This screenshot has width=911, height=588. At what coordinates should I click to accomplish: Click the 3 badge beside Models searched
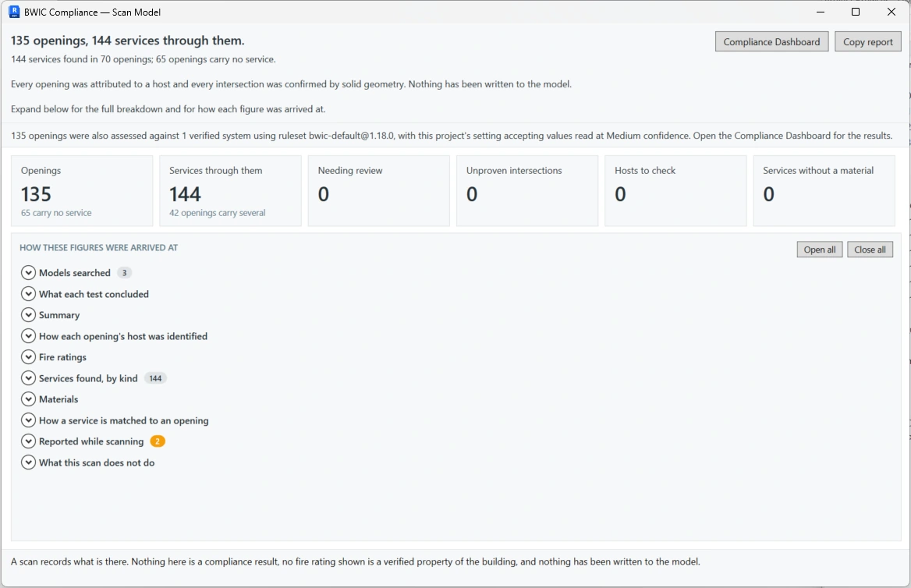(124, 272)
